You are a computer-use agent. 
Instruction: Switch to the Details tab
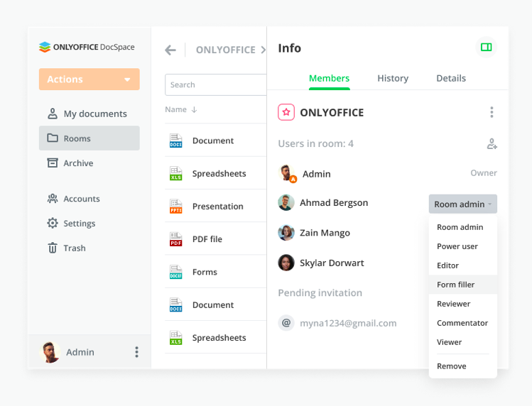[451, 78]
